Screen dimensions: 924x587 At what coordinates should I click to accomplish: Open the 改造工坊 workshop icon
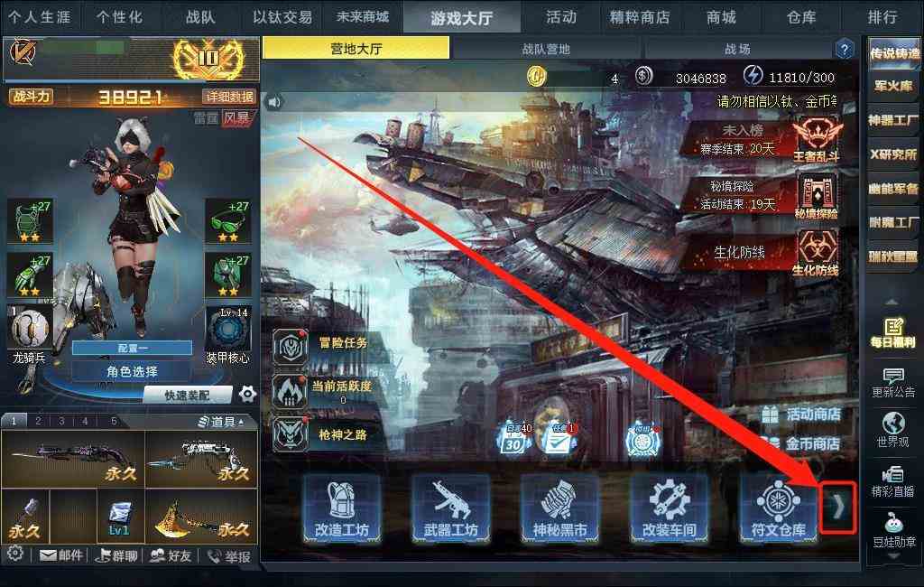coord(342,508)
